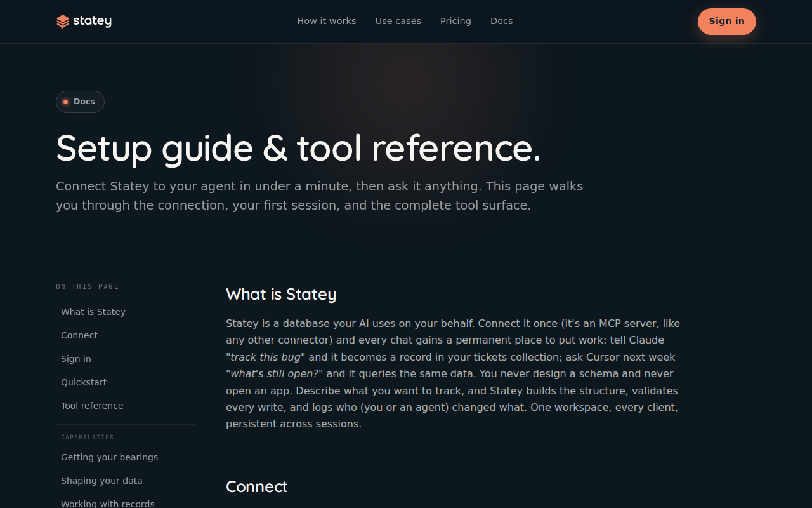Screen dimensions: 812x508
Task: Click the statey wordmark text in the header
Action: 92,22
